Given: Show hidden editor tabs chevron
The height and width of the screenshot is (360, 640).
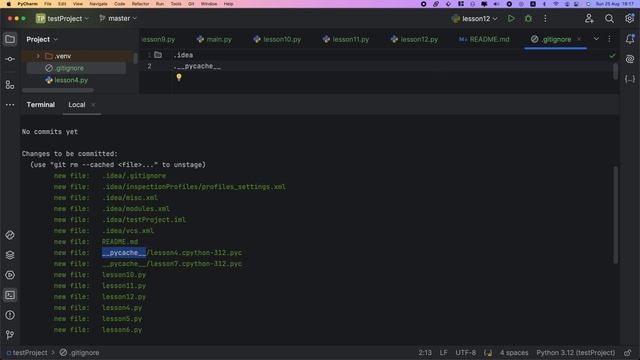Looking at the screenshot, I should coord(596,39).
